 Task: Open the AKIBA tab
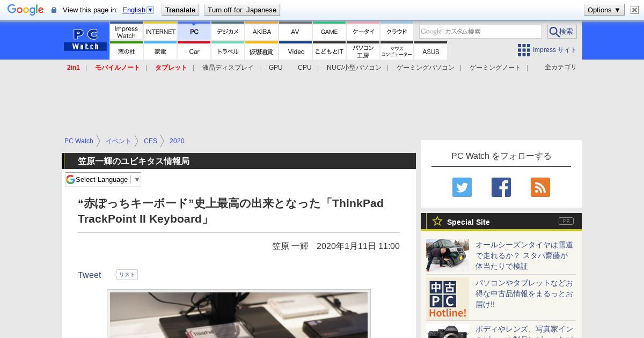[262, 32]
